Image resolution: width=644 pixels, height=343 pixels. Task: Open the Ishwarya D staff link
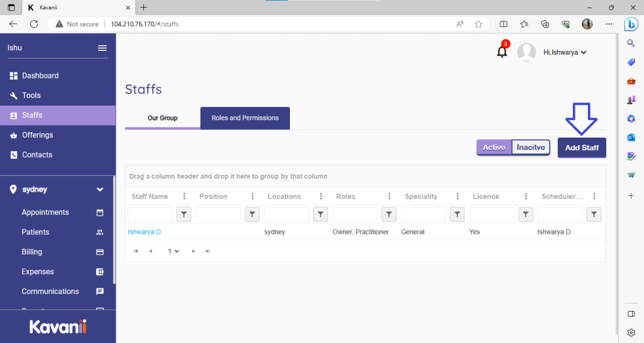tap(144, 232)
